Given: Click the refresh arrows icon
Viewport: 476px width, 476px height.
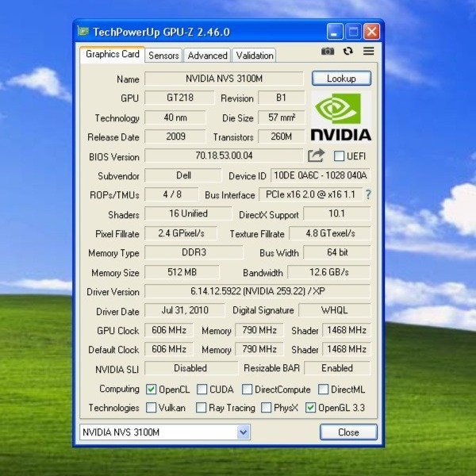Looking at the screenshot, I should [348, 51].
